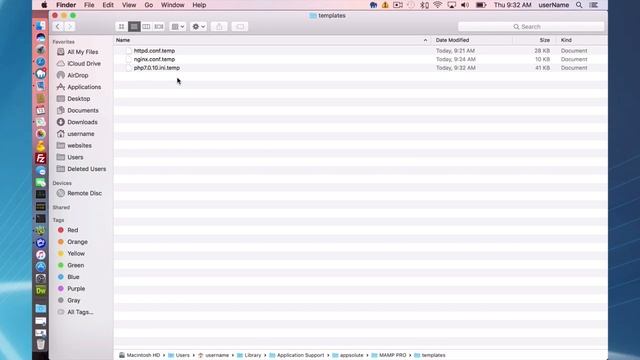The height and width of the screenshot is (360, 640).
Task: Filter by the Orange tag
Action: coord(77,242)
